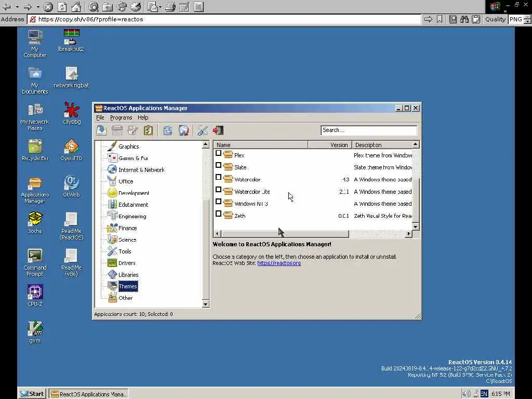This screenshot has height=399, width=532.
Task: Click the browser Reload page icon
Action: click(x=62, y=6)
